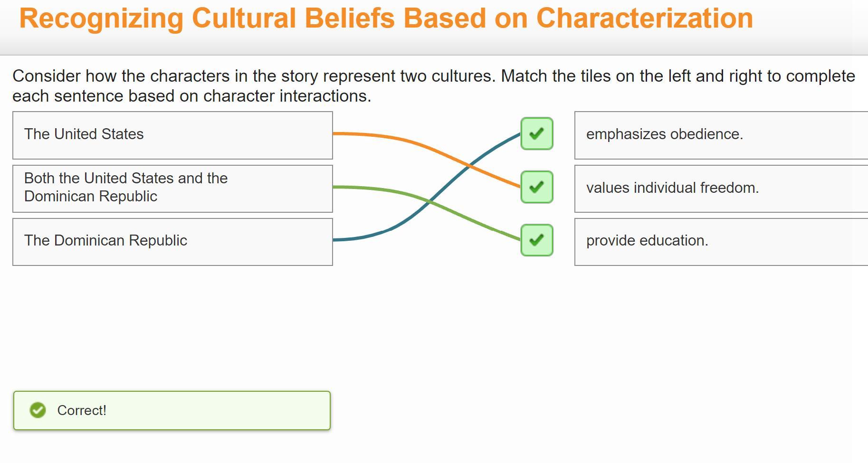The height and width of the screenshot is (463, 868).
Task: Choose the values individual freedom answer tile
Action: [x=720, y=189]
